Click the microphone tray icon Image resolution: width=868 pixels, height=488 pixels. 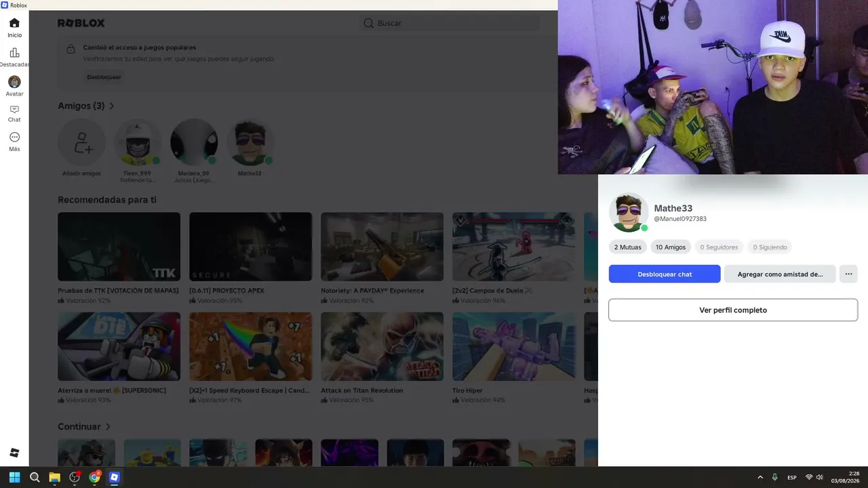coord(774,477)
